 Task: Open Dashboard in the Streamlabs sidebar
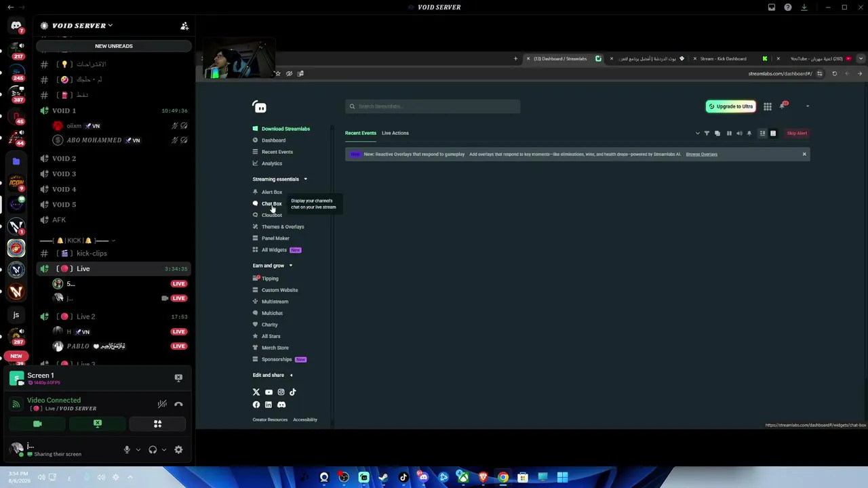point(273,140)
